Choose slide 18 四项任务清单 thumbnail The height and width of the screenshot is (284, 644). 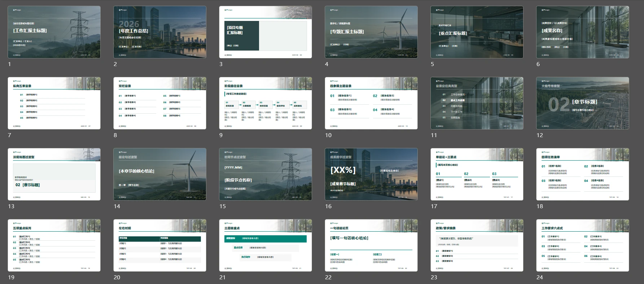coord(583,174)
